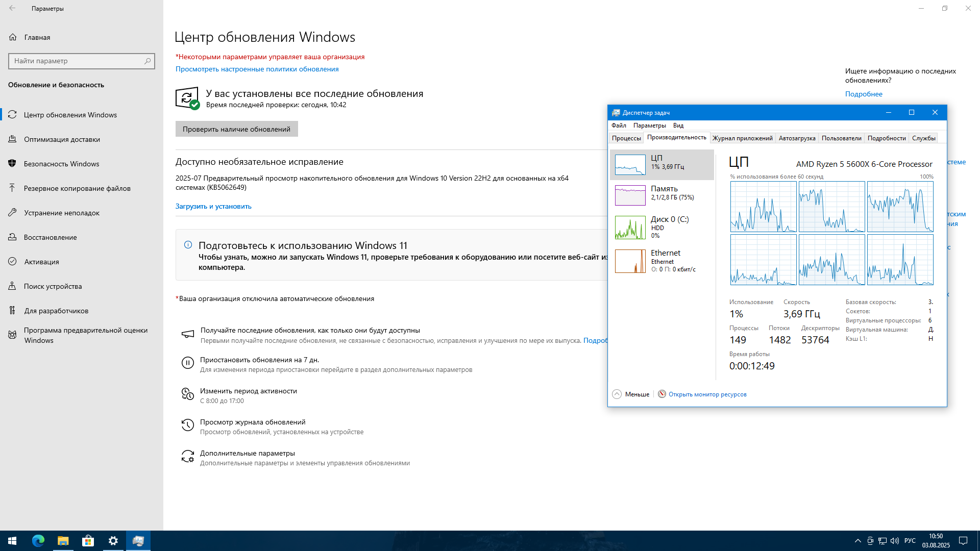980x551 pixels.
Task: Switch to Автозагрузка tab
Action: (797, 138)
